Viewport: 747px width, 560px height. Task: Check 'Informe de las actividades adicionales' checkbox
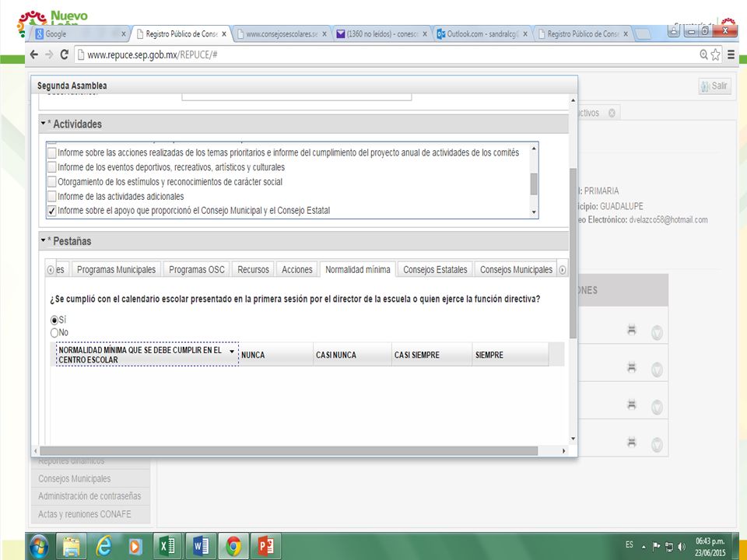52,196
